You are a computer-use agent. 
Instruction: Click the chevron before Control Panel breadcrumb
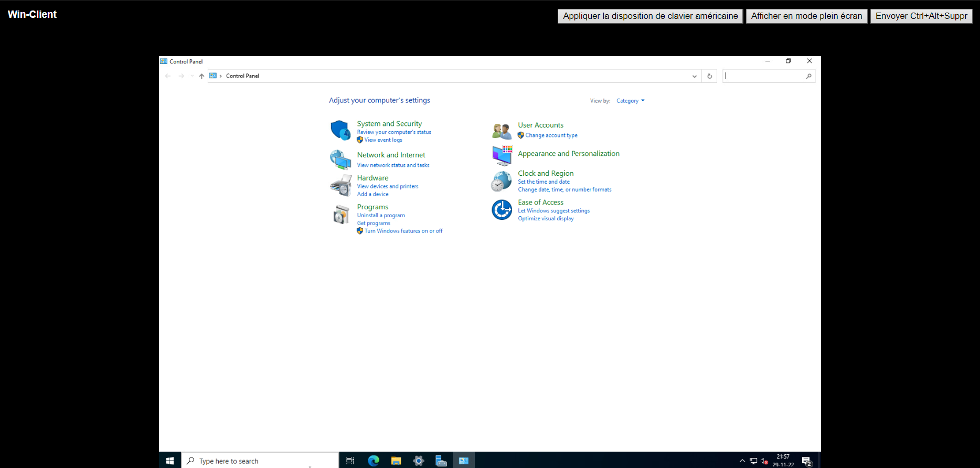(220, 76)
